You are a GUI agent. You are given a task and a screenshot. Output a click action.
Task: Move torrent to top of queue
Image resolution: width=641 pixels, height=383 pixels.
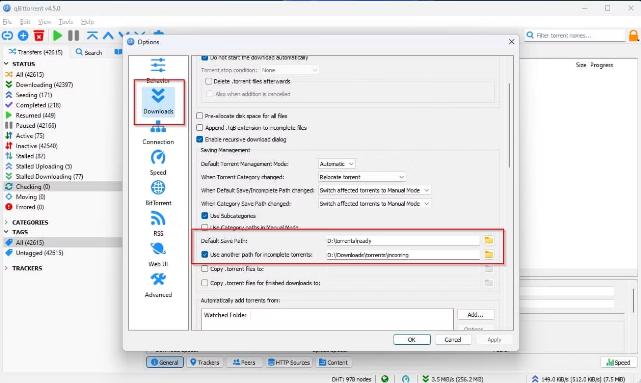click(x=92, y=36)
